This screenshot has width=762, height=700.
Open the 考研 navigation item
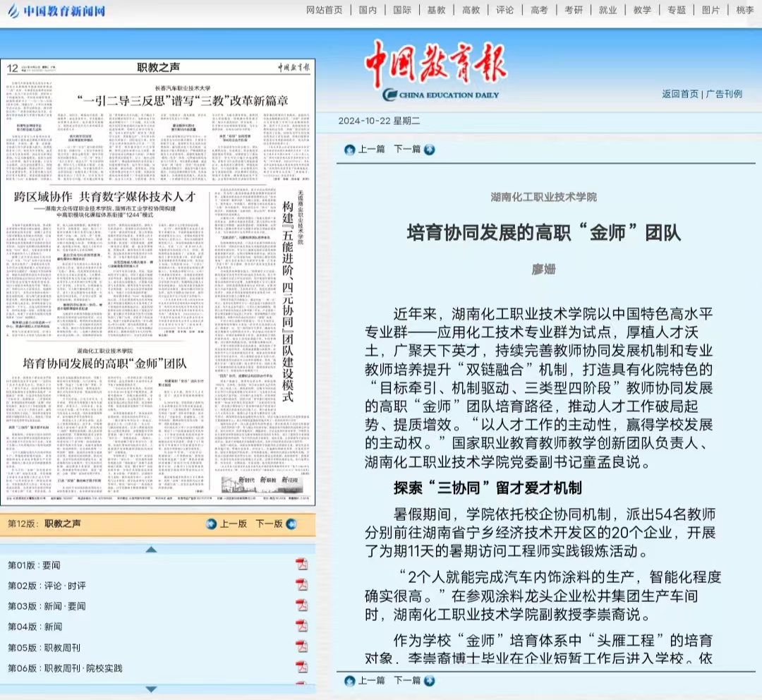pos(574,10)
